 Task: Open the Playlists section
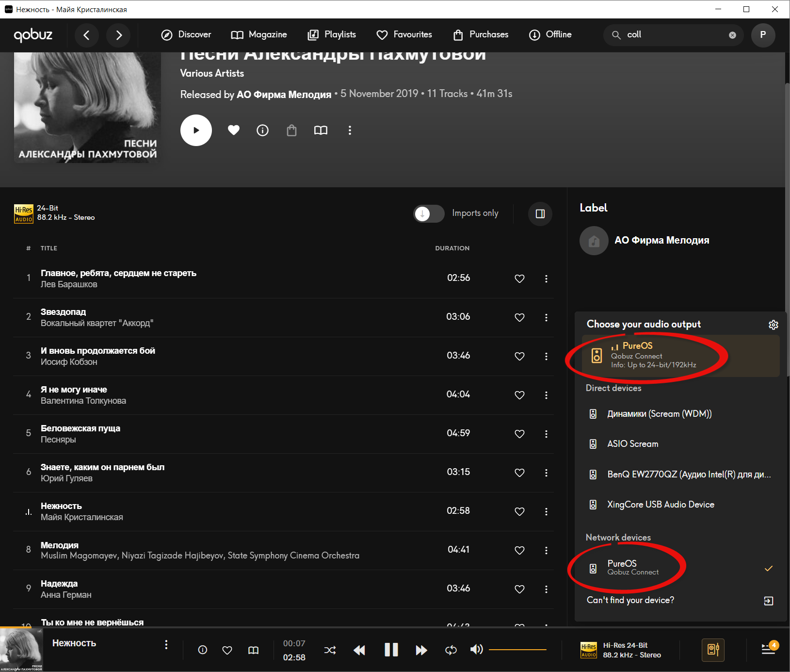[332, 35]
